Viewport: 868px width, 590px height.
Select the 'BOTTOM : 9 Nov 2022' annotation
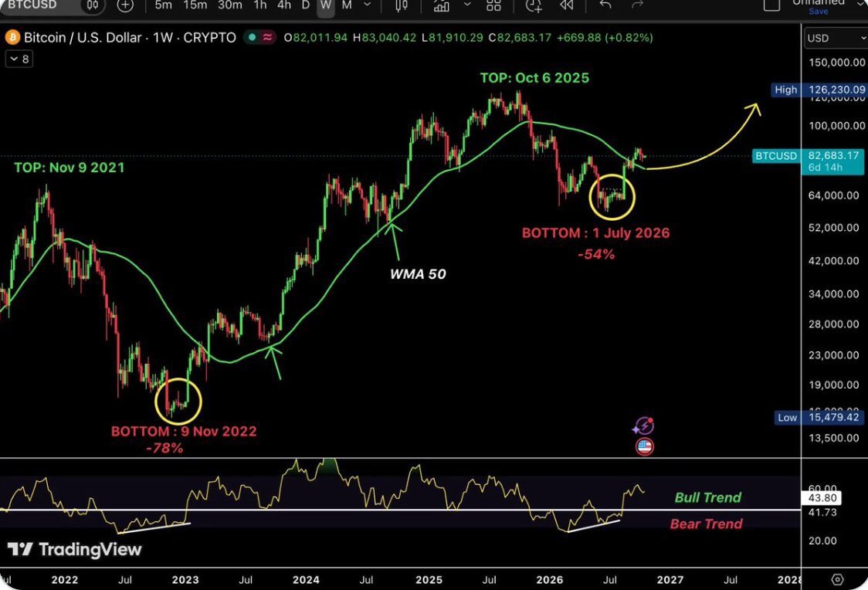(x=184, y=431)
